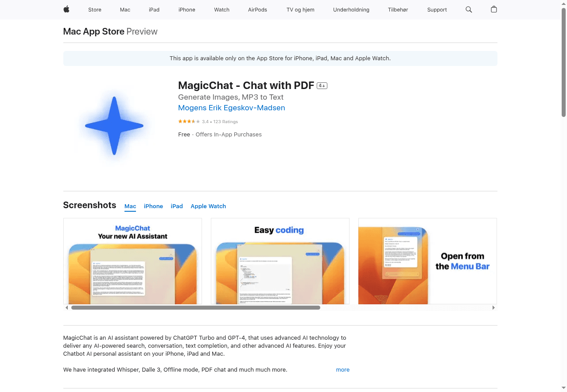Click the screenshot carousel scrollbar
The height and width of the screenshot is (392, 567).
pos(195,307)
